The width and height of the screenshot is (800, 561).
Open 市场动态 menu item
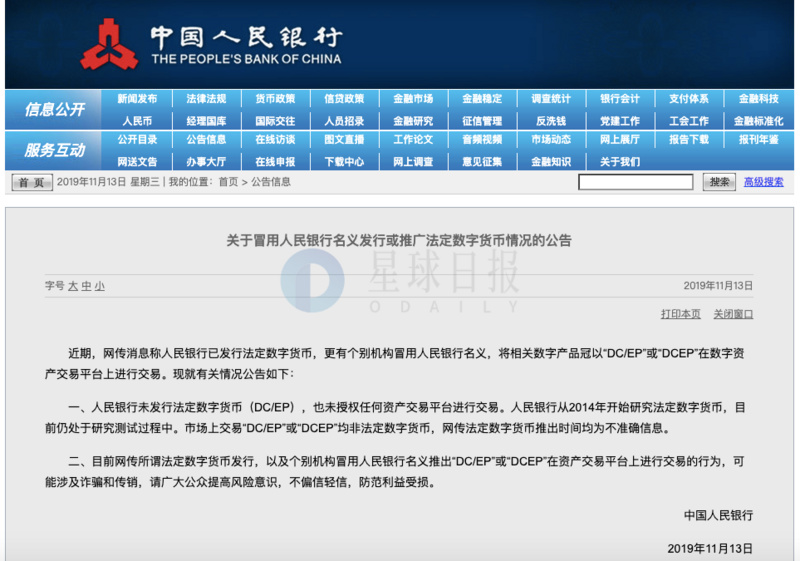551,139
